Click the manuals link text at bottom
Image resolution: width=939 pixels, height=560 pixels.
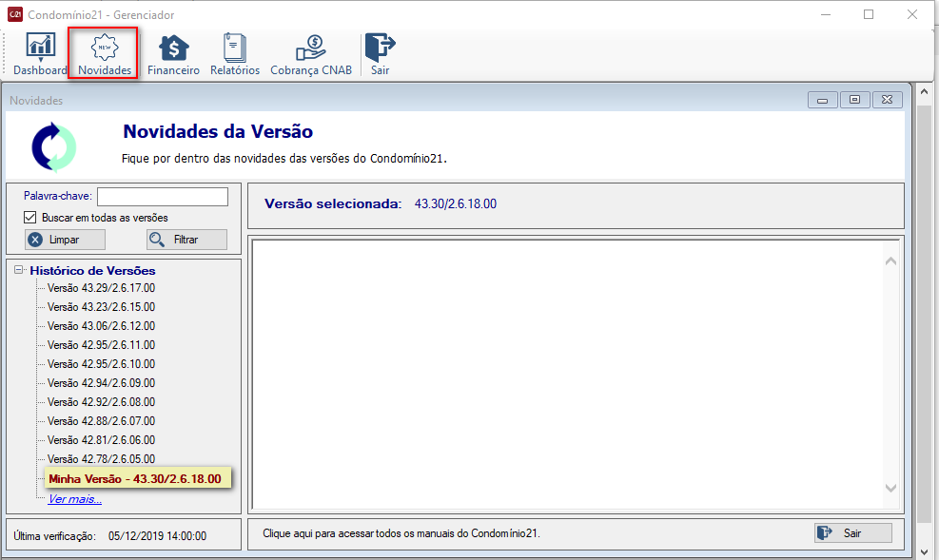coord(401,533)
